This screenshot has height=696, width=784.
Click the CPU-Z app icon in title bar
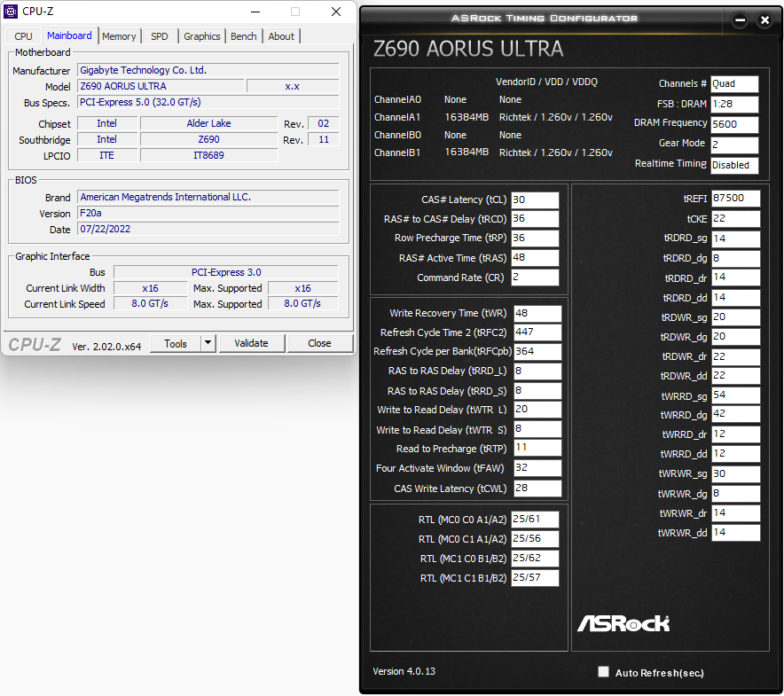[x=11, y=11]
